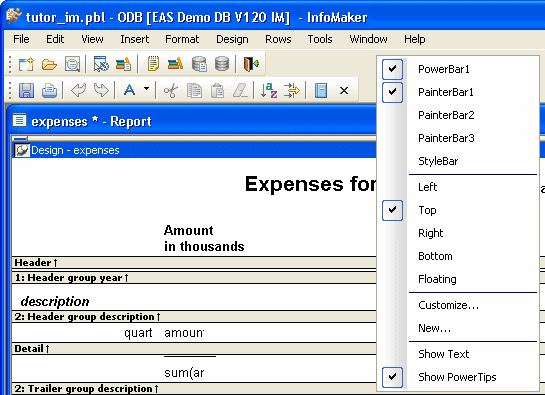Open the Edit menu

(55, 39)
